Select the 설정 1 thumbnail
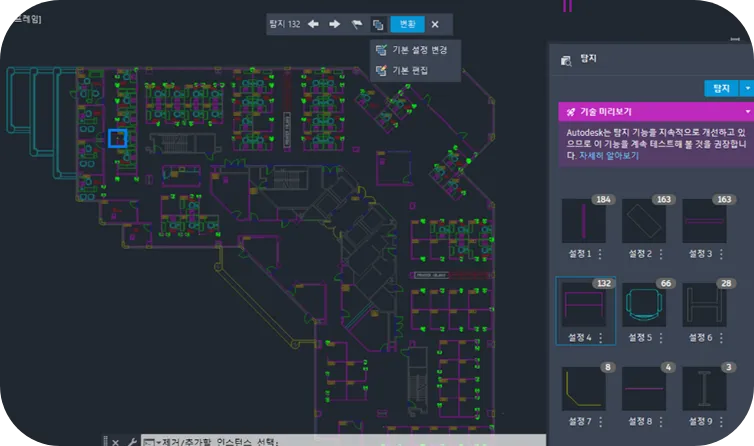The image size is (754, 446). pos(584,221)
